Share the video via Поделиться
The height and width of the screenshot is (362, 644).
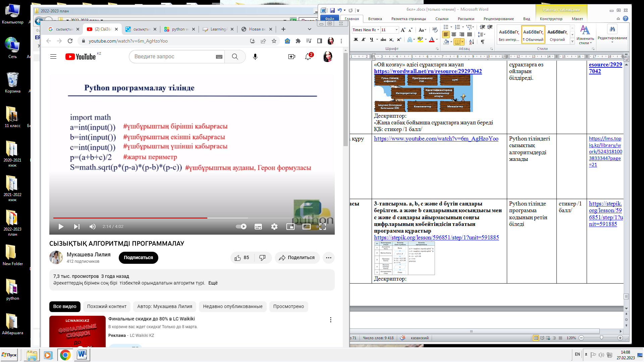coord(297,258)
